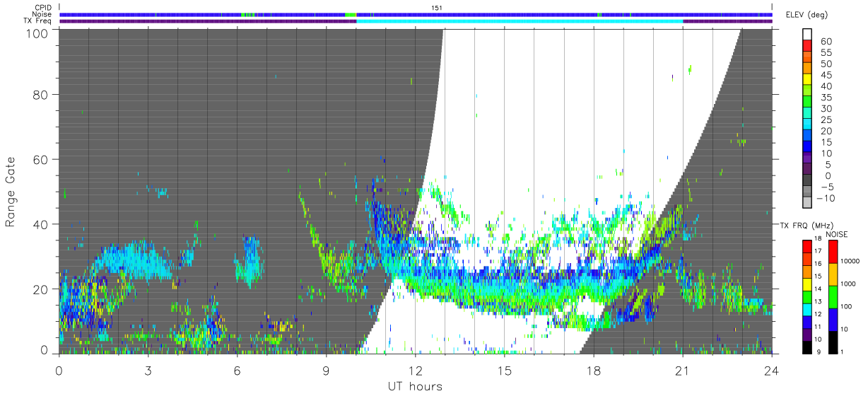
Task: Click the '18' tick label on UT hours axis
Action: point(593,370)
